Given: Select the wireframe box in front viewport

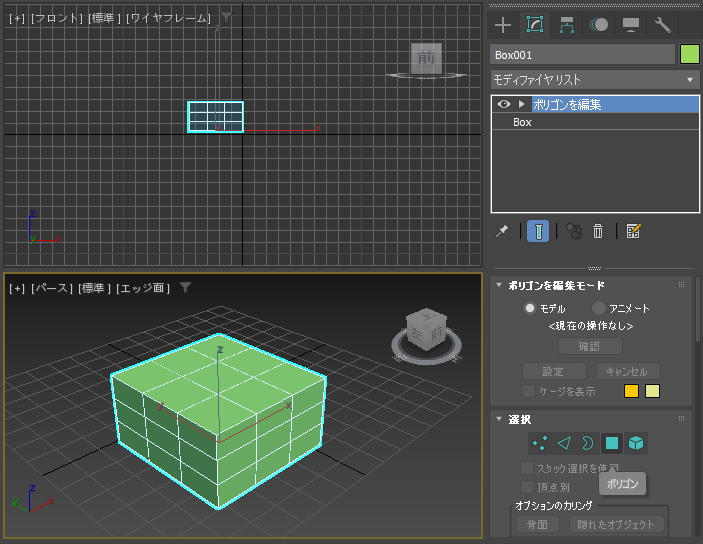Looking at the screenshot, I should tap(216, 117).
